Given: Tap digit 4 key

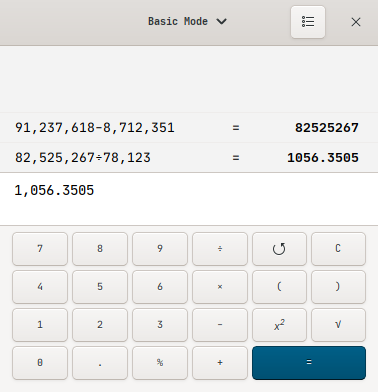Looking at the screenshot, I should point(40,287).
